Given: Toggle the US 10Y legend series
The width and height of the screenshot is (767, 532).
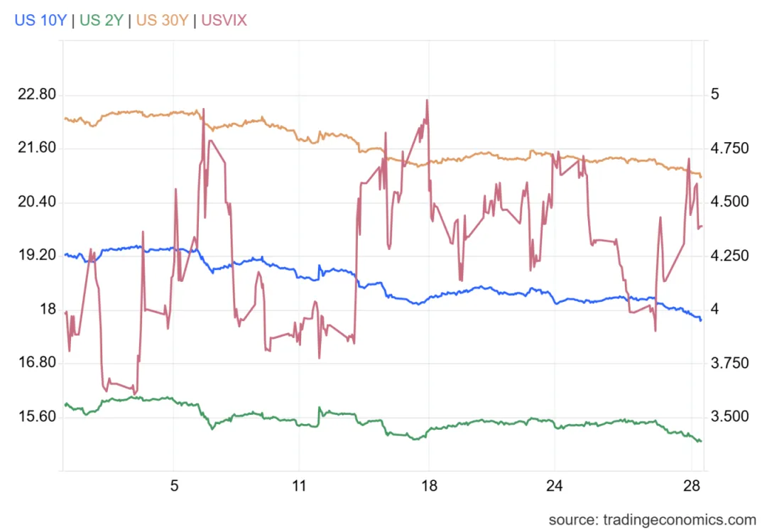Looking at the screenshot, I should coord(40,20).
